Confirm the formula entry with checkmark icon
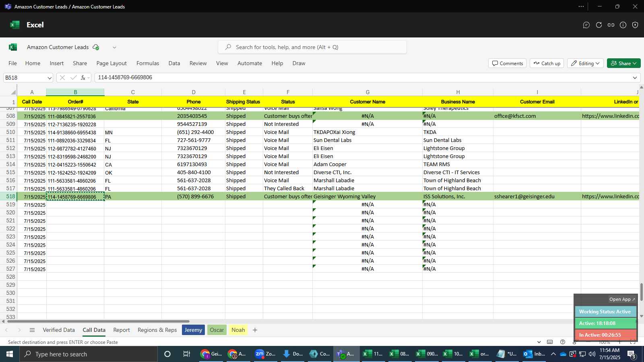 pyautogui.click(x=73, y=78)
